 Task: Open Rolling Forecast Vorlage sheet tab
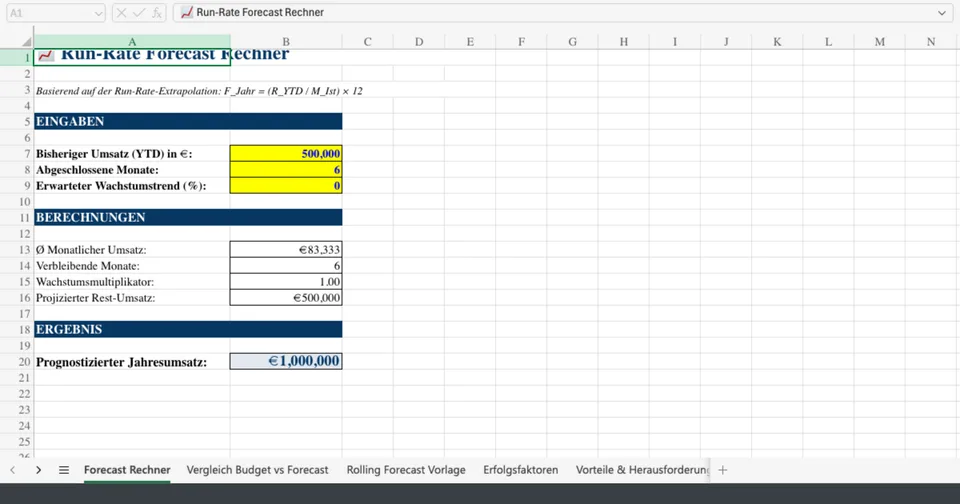(x=406, y=470)
